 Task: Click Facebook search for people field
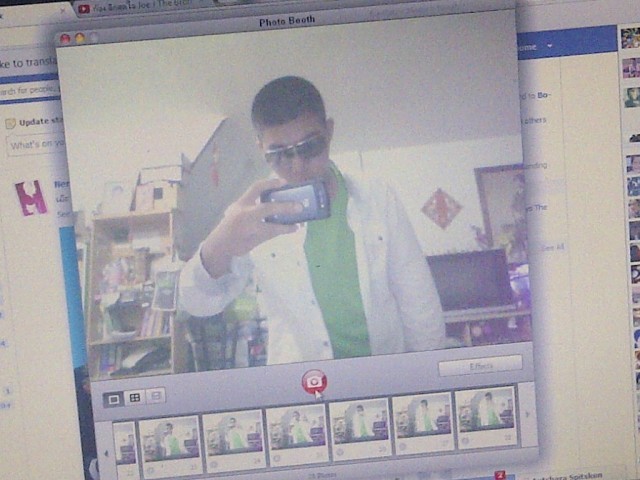(29, 89)
